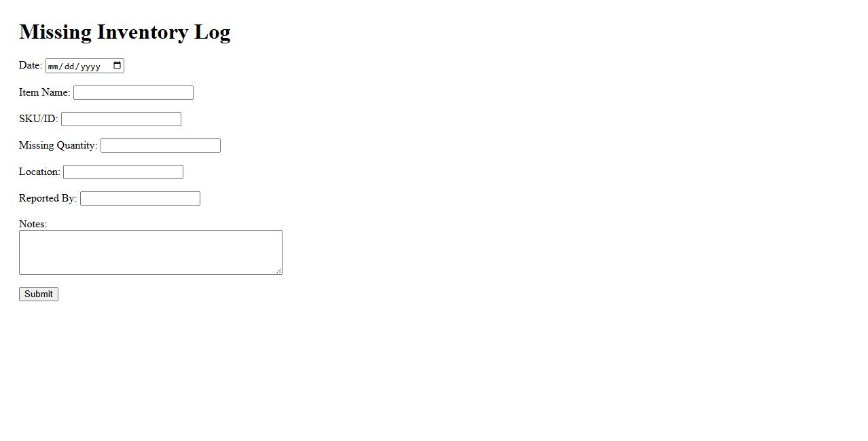The image size is (868, 441).
Task: Click the "Date:" label text
Action: coord(31,65)
